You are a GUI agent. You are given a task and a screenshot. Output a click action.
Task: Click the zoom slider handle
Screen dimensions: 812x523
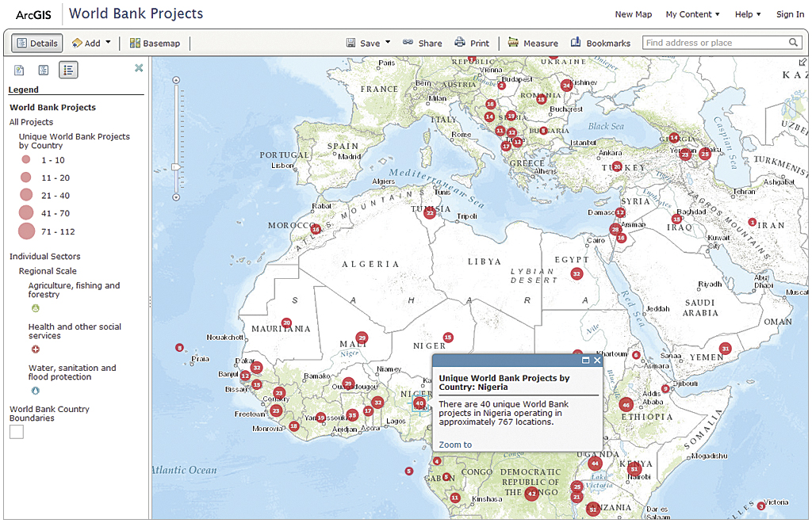click(176, 167)
